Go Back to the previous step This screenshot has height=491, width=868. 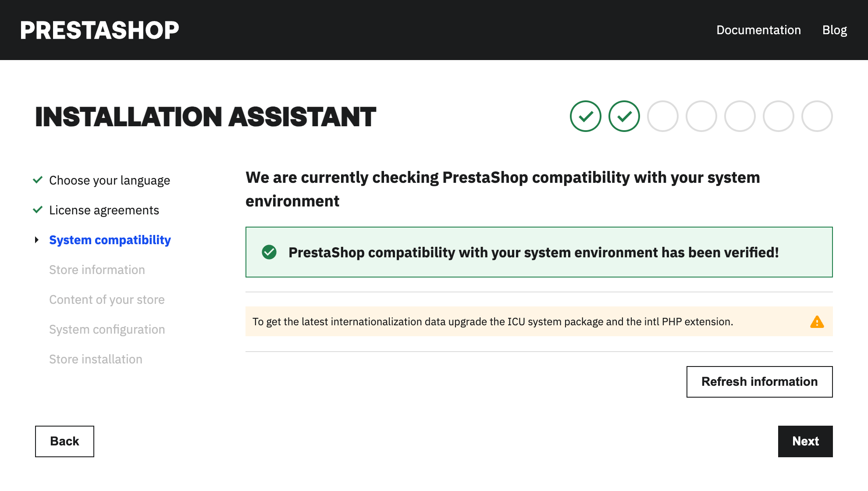[64, 441]
